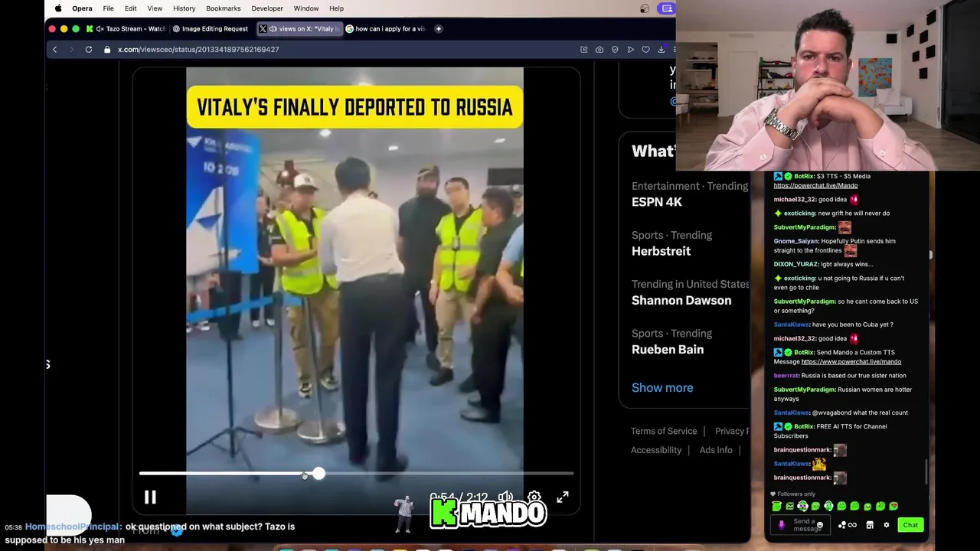Open the Rueben Bain trending topic

tap(668, 349)
